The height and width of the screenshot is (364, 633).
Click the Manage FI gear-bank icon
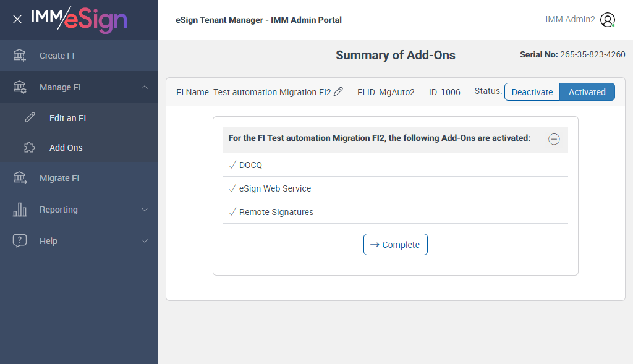20,87
